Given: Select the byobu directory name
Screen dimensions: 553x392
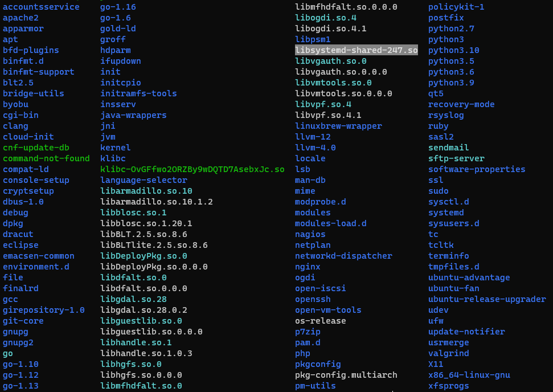Looking at the screenshot, I should pyautogui.click(x=15, y=104).
